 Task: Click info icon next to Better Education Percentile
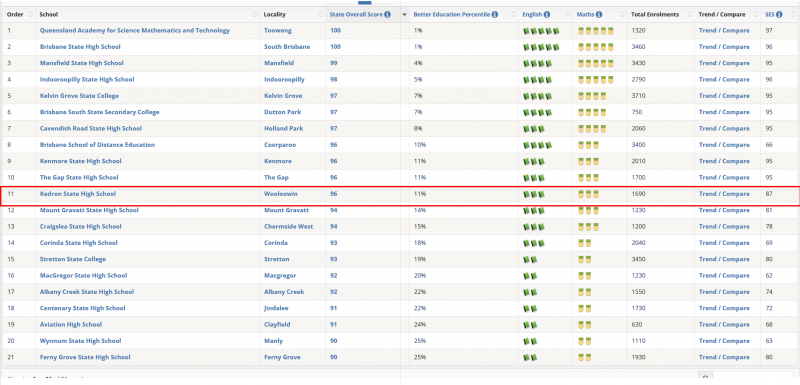[x=495, y=15]
